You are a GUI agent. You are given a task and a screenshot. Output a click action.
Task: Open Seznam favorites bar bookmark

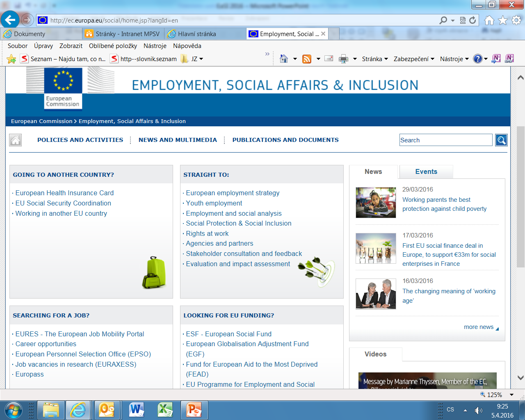pyautogui.click(x=64, y=59)
